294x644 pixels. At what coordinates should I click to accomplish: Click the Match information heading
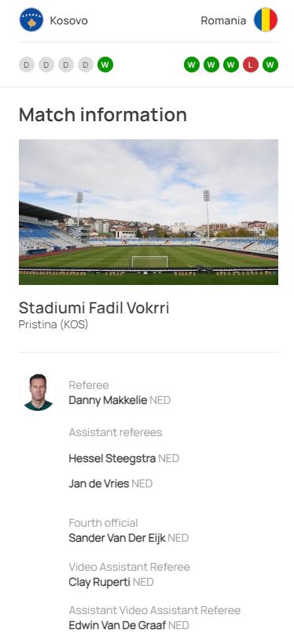103,115
